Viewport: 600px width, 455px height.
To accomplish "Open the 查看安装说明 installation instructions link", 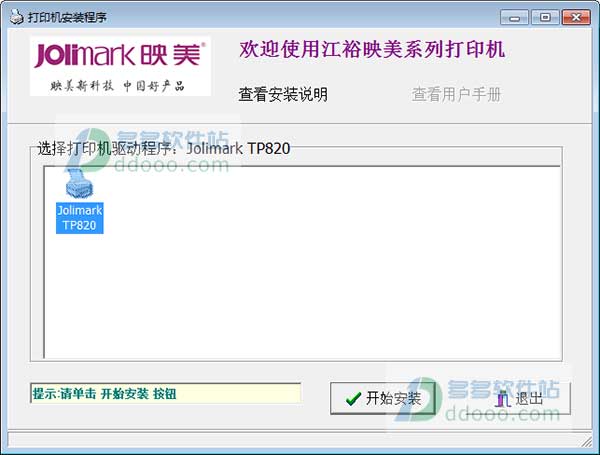I will point(283,94).
